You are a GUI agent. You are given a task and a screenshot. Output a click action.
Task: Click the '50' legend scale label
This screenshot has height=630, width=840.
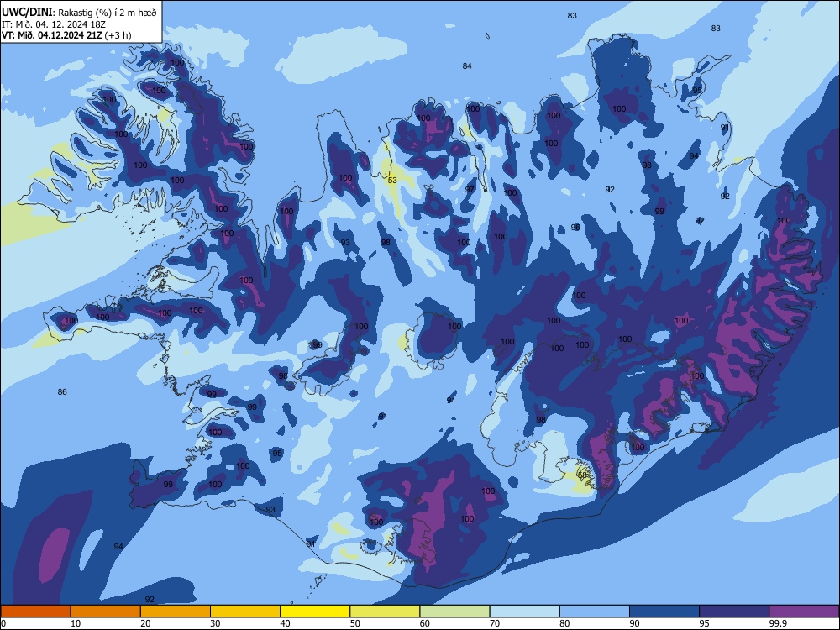coord(355,623)
